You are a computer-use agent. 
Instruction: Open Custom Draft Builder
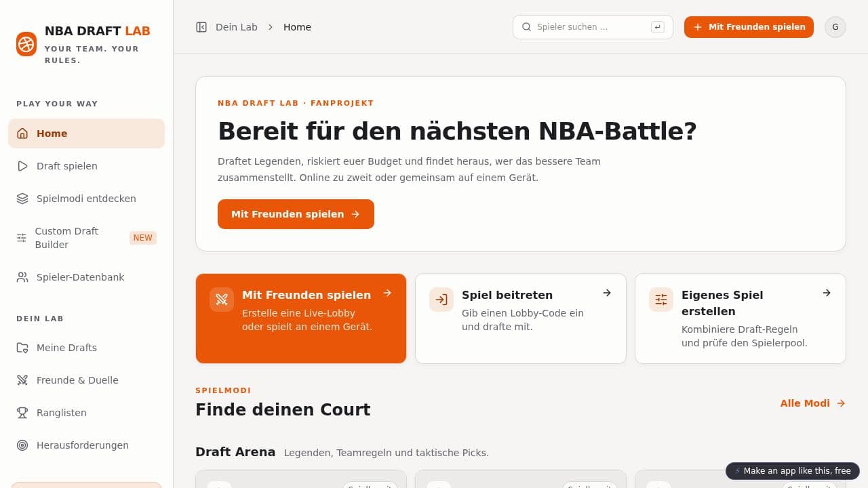coord(86,238)
